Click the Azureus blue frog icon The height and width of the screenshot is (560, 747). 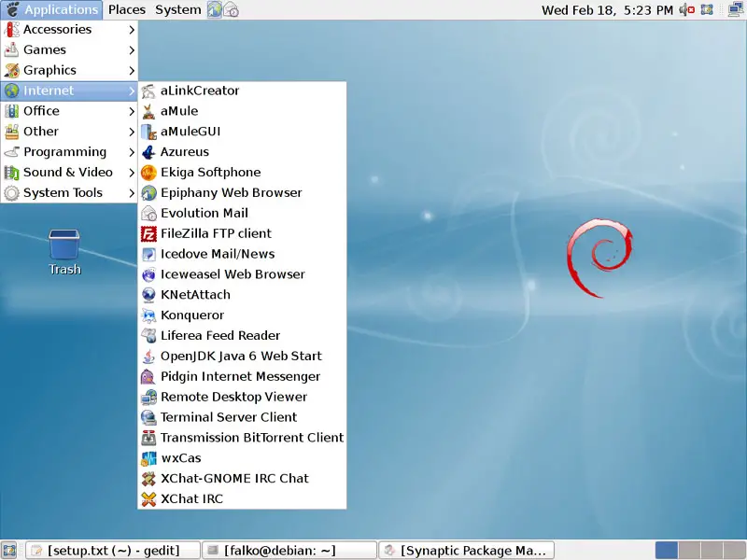point(148,152)
